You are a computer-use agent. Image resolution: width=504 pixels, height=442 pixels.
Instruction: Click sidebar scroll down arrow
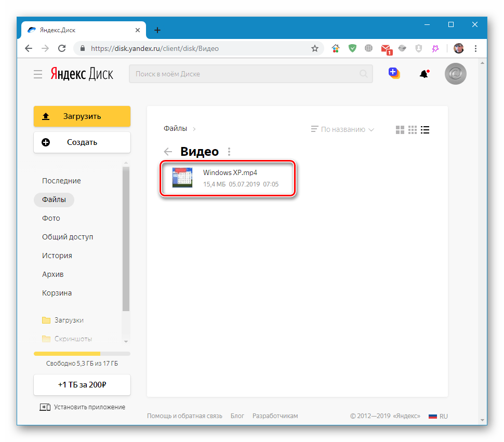coord(126,341)
